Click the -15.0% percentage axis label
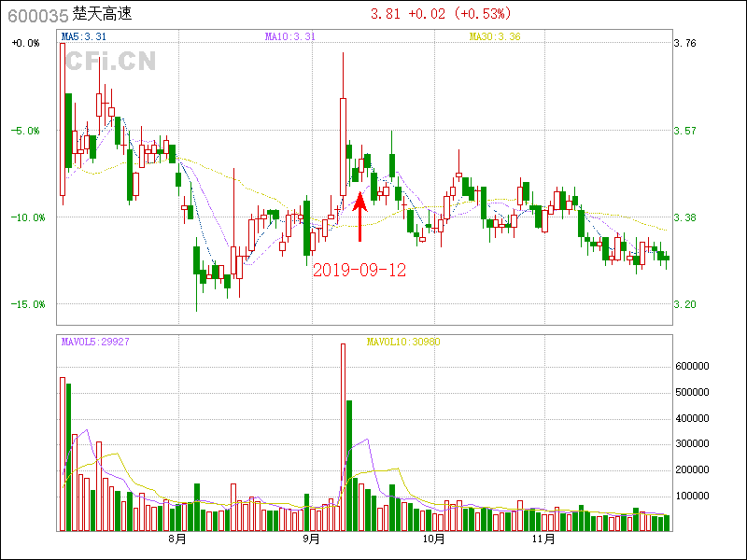The width and height of the screenshot is (747, 560). [x=25, y=304]
